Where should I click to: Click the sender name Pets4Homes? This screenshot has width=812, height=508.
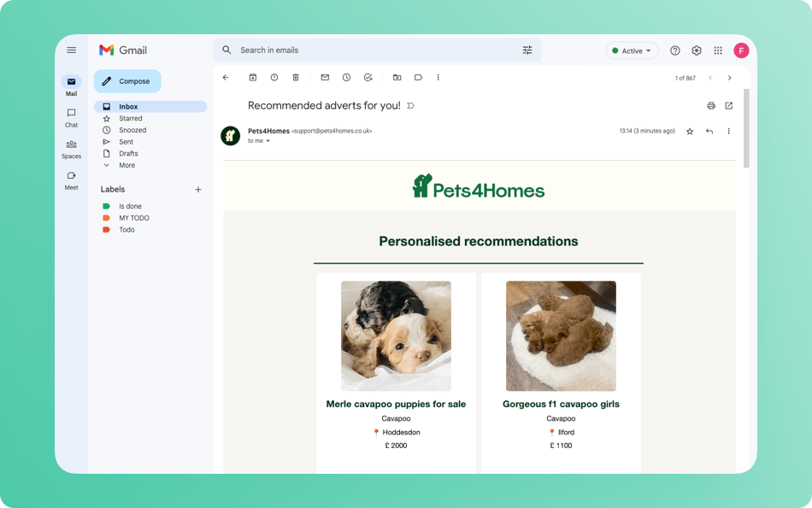[x=268, y=131]
